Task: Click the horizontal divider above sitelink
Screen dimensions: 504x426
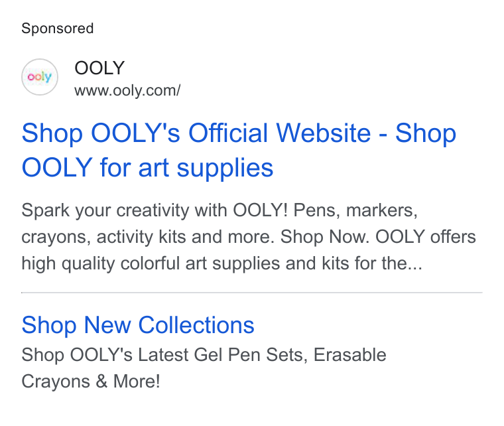Action: (252, 293)
